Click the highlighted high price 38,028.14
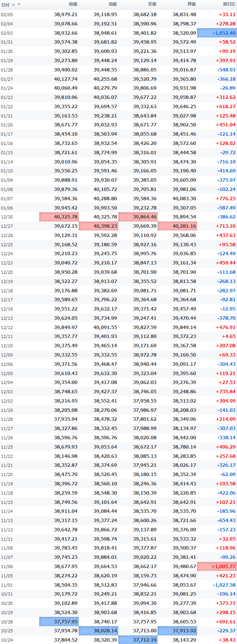The height and width of the screenshot is (644, 237). pos(98,631)
